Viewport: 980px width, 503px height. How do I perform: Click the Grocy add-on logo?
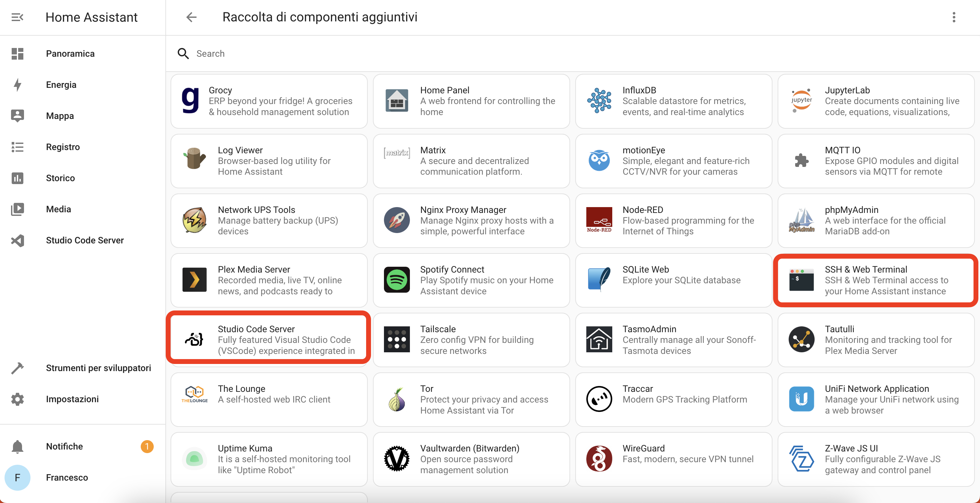pyautogui.click(x=190, y=101)
